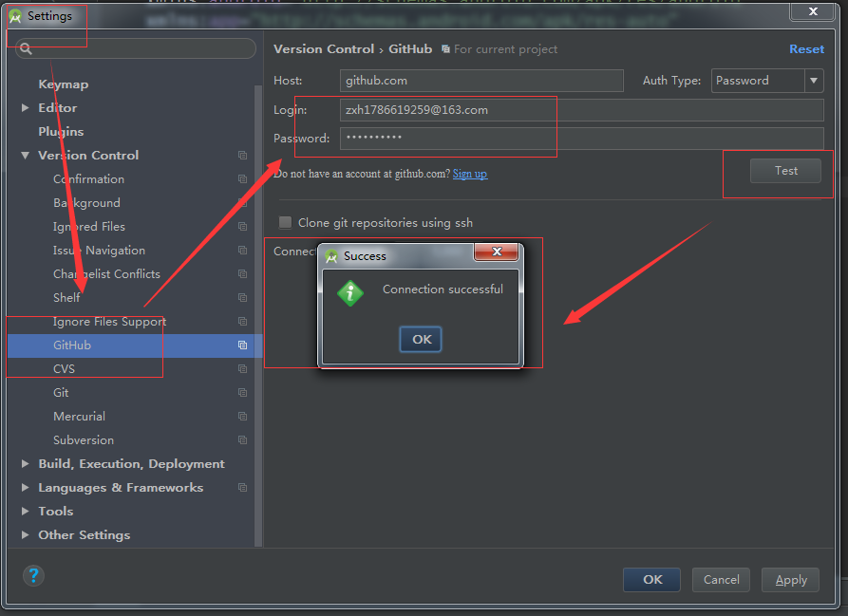The width and height of the screenshot is (848, 616).
Task: Click the help question mark icon
Action: tap(33, 576)
